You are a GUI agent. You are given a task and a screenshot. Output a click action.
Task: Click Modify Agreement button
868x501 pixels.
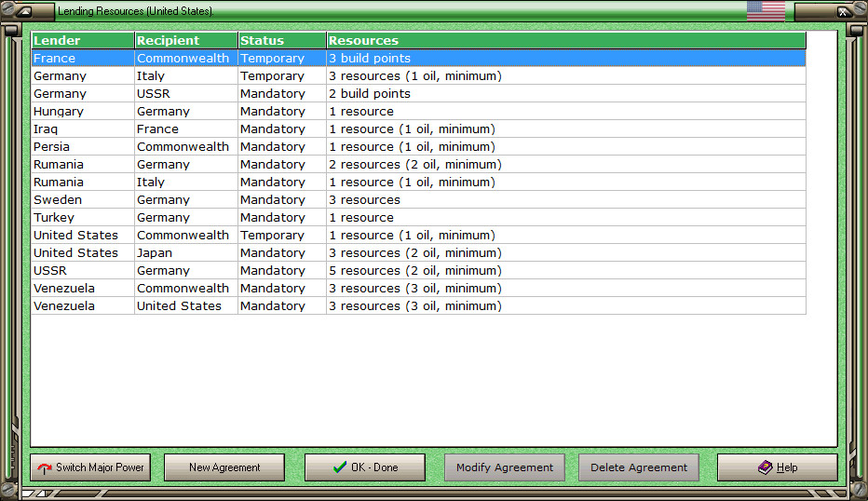(x=505, y=467)
